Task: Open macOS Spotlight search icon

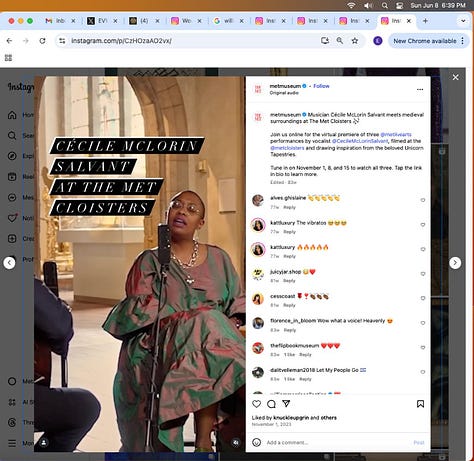Action: 385,5
